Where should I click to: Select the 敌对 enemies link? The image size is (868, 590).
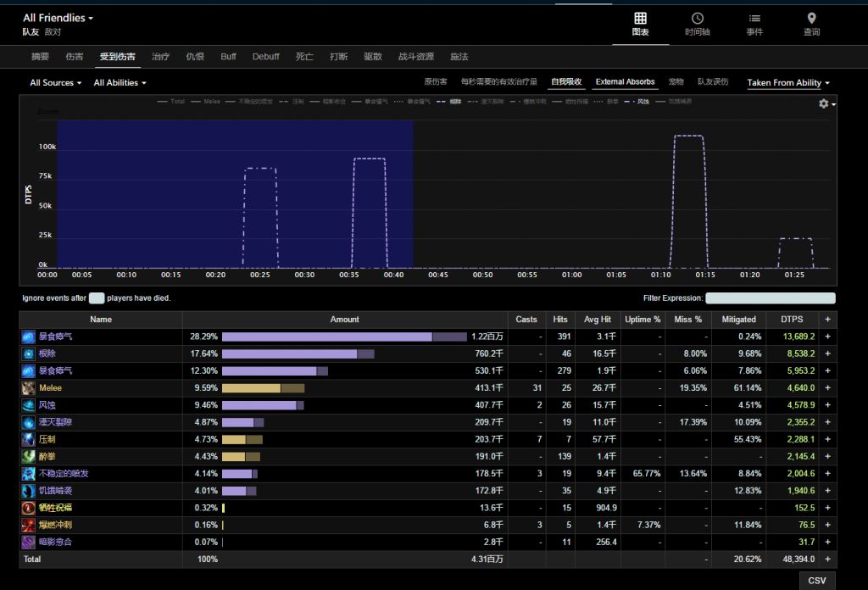click(53, 32)
